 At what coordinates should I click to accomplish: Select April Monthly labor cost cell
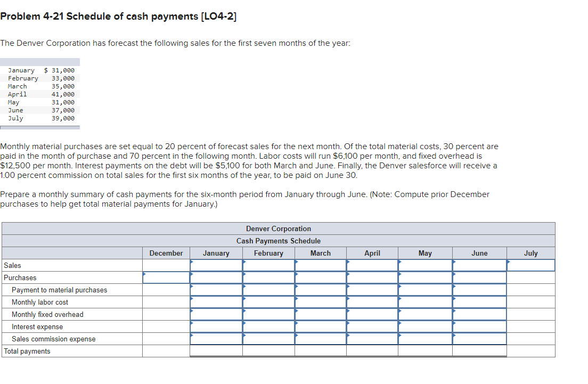tap(372, 302)
